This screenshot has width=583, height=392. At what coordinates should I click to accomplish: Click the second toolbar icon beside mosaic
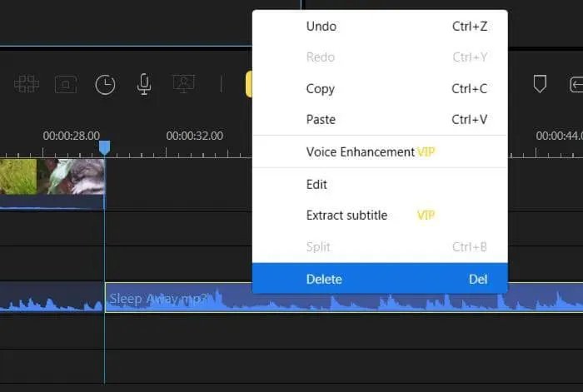[x=66, y=84]
